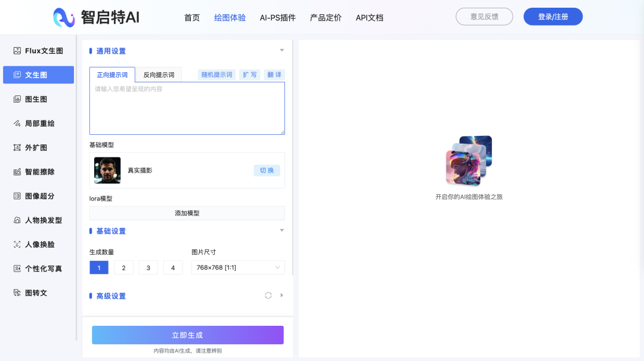This screenshot has height=361, width=644.
Task: Open the 局部重绘 inpainting tool icon
Action: click(x=17, y=124)
